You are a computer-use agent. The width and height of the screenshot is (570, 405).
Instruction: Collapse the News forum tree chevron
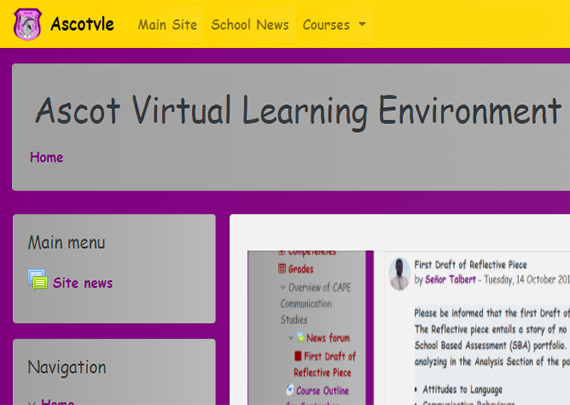[x=291, y=338]
